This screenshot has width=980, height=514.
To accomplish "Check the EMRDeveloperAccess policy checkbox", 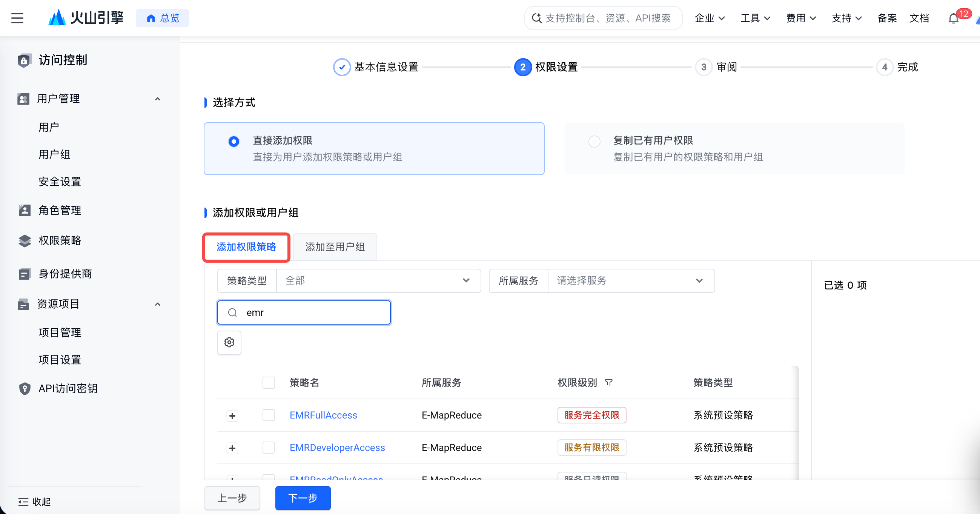I will tap(269, 447).
